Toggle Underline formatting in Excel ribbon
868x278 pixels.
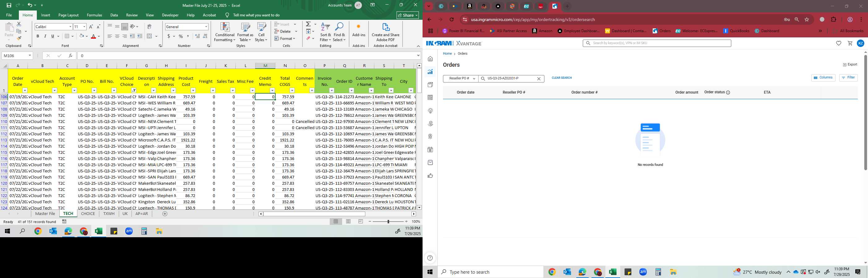pyautogui.click(x=53, y=36)
